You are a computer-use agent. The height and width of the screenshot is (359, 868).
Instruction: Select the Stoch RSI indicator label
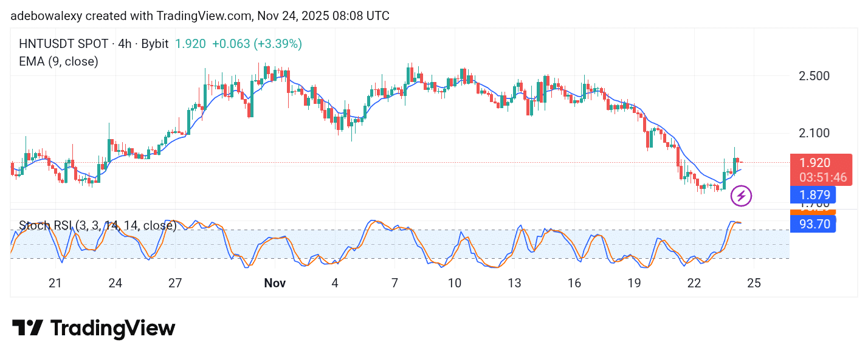pos(97,226)
